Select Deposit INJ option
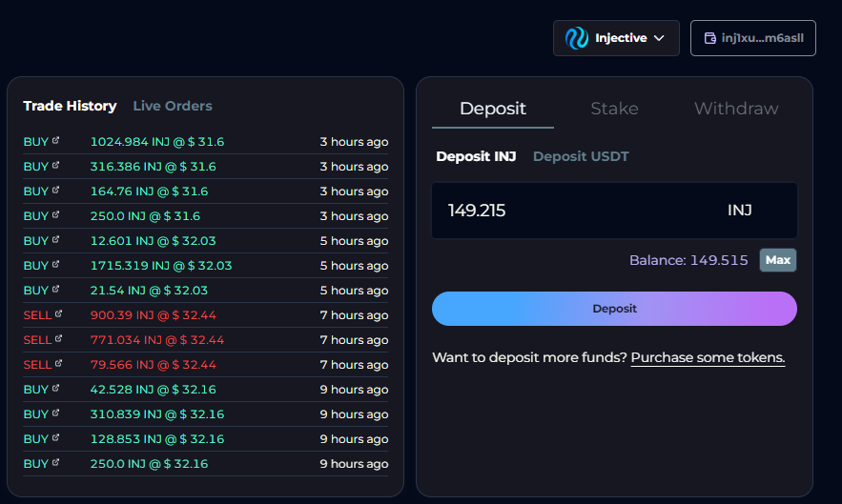 tap(476, 156)
